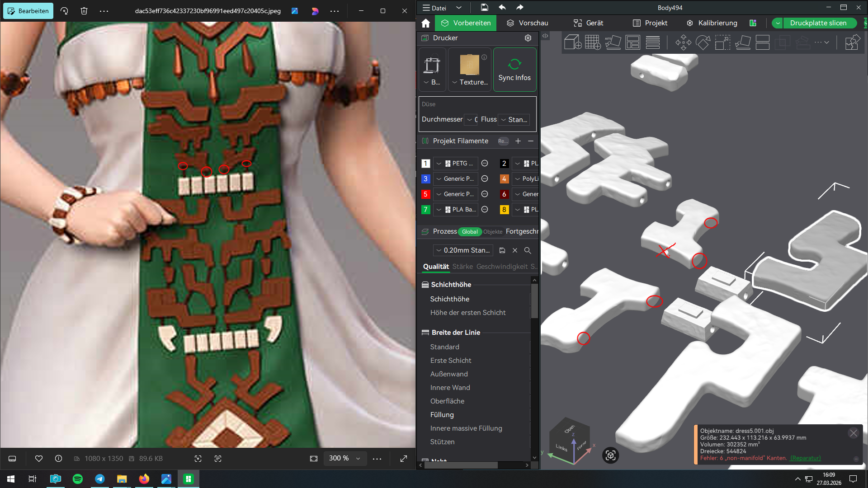
Task: Open slice button dropdown arrow
Action: (778, 23)
